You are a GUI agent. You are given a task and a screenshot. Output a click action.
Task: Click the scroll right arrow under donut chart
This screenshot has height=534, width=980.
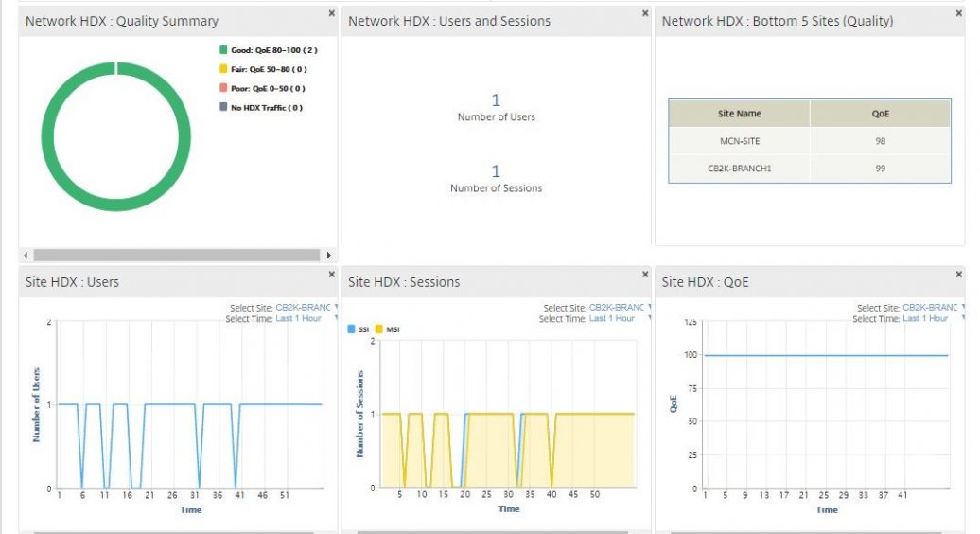(x=328, y=256)
